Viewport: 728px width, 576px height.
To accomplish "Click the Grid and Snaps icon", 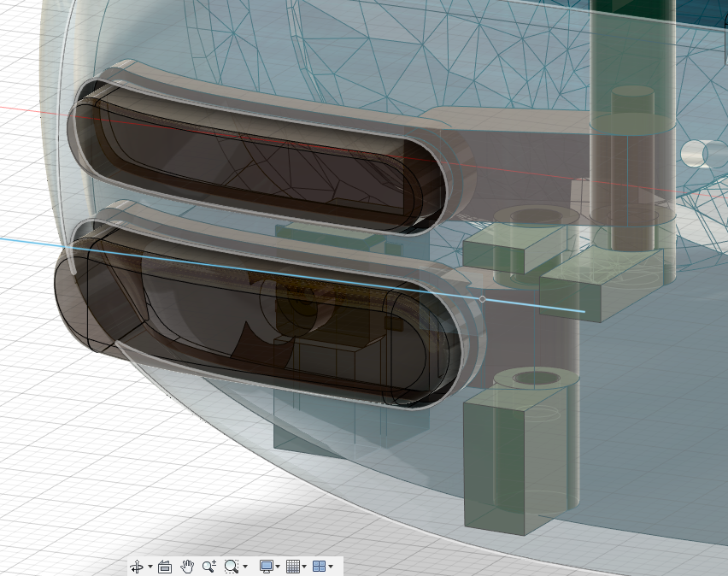I will [293, 567].
